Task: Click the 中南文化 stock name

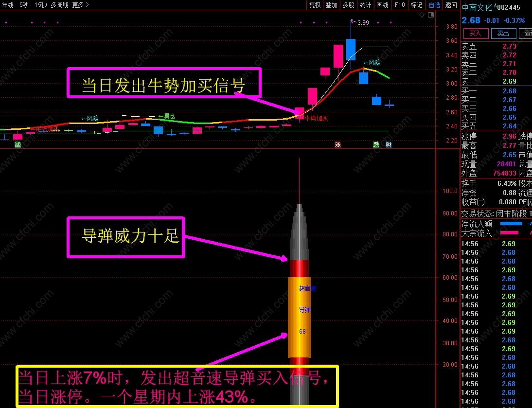Action: pyautogui.click(x=477, y=7)
